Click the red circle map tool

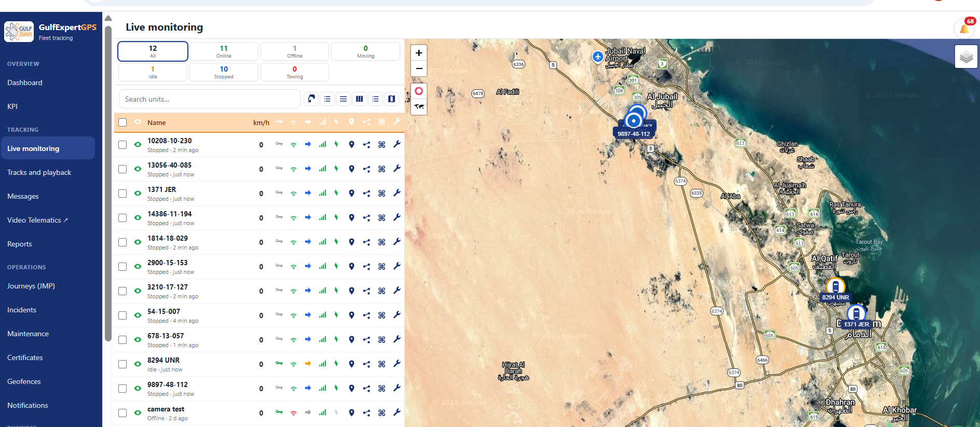[x=419, y=91]
